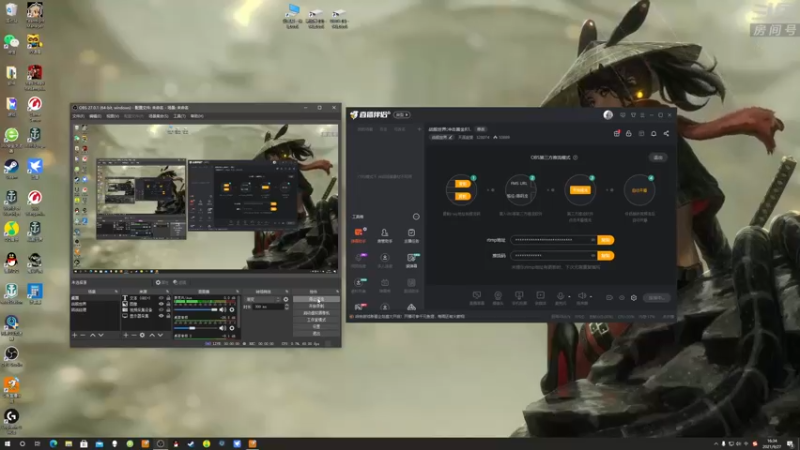Open the View menu in OBS
This screenshot has width=800, height=450.
pyautogui.click(x=112, y=116)
